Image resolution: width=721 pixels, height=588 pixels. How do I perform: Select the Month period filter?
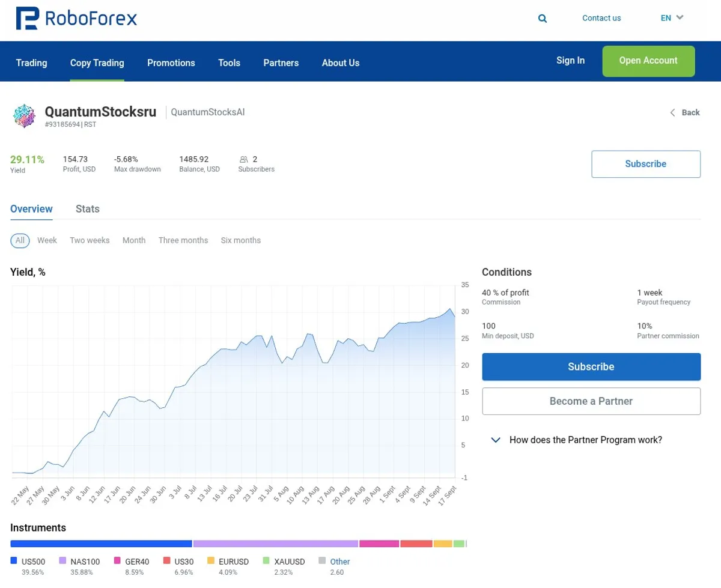[134, 240]
